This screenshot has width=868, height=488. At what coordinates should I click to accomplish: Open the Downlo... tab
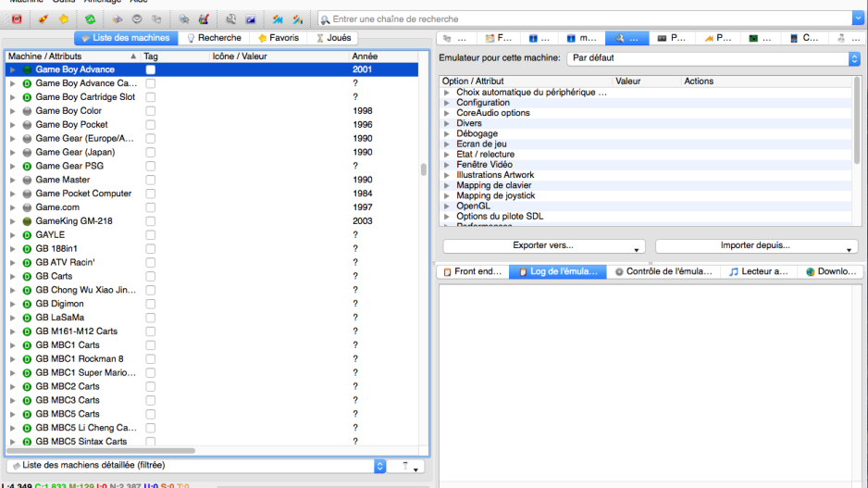(831, 271)
